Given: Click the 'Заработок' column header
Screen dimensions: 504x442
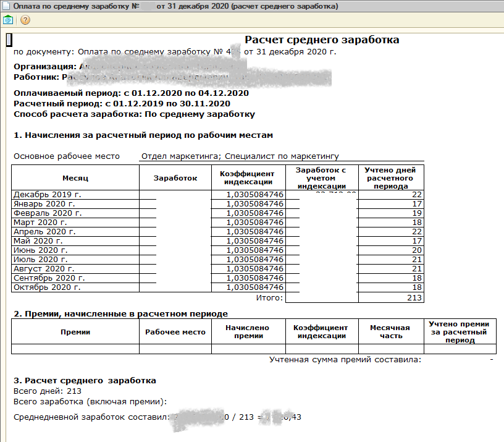Looking at the screenshot, I should pyautogui.click(x=175, y=178).
